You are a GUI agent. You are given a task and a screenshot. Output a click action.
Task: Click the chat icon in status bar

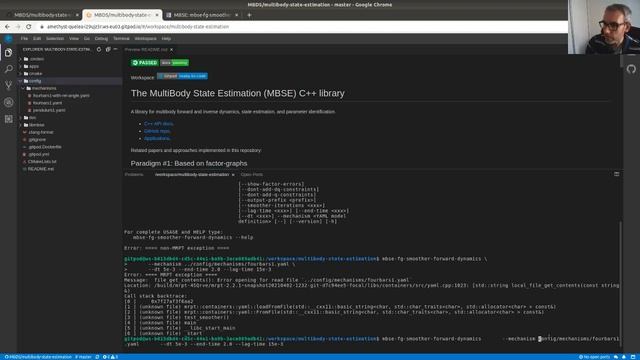[x=616, y=357]
